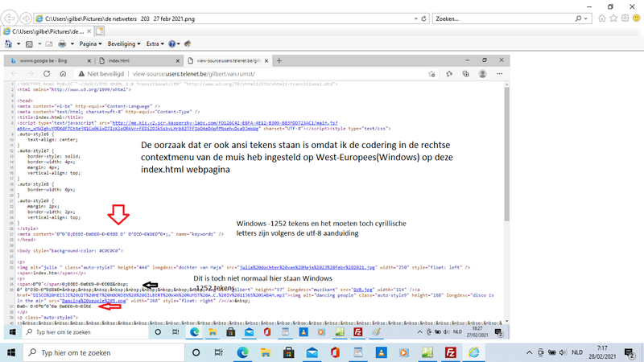Click the IE home icon in command bar
The height and width of the screenshot is (362, 644).
click(x=9, y=43)
